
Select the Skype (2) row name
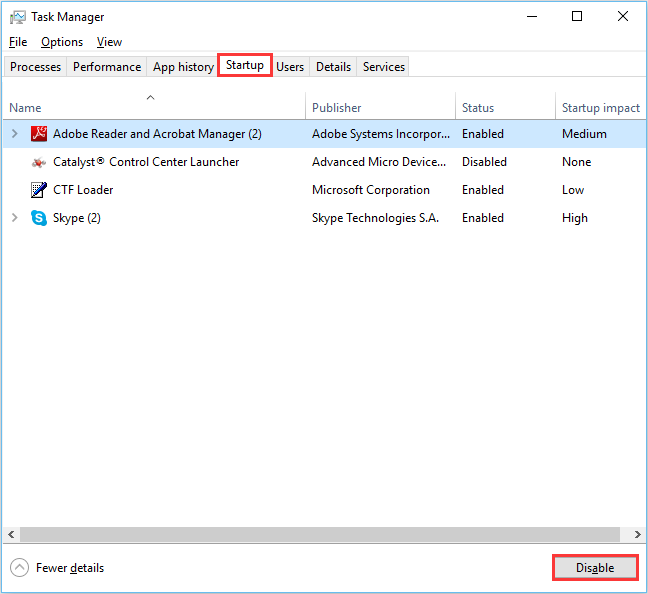click(x=76, y=218)
